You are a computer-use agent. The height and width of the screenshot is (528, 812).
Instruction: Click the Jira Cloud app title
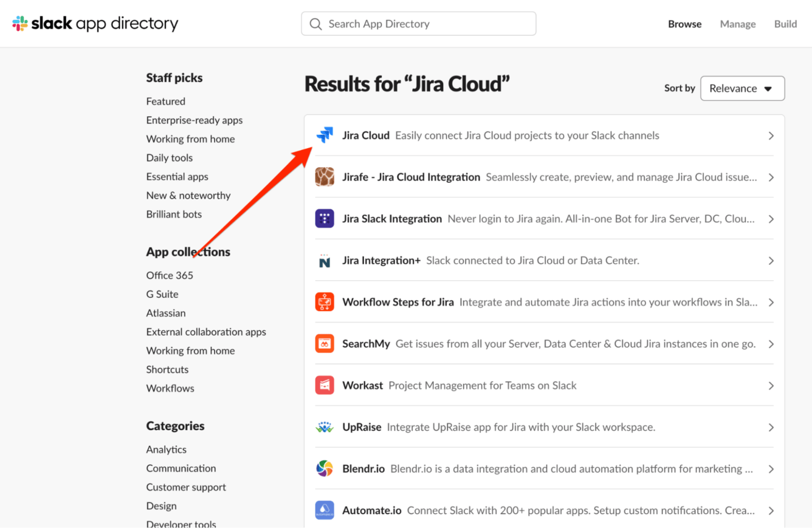[366, 135]
